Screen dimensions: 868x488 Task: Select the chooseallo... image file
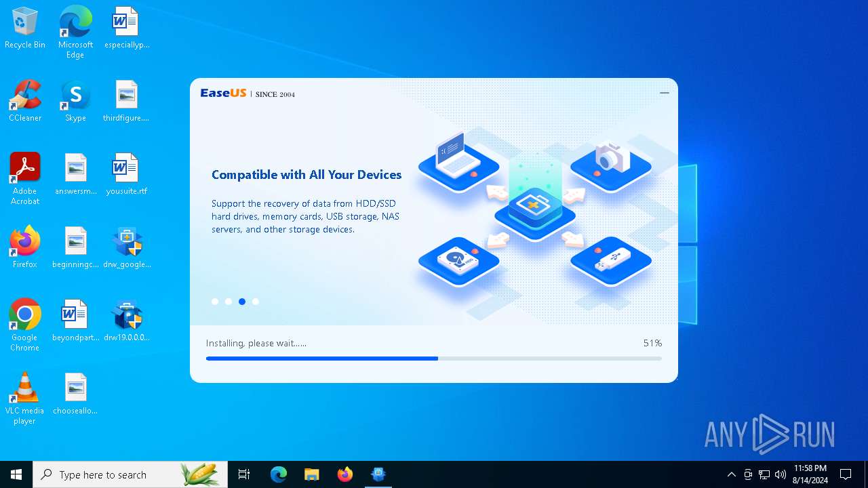(75, 394)
